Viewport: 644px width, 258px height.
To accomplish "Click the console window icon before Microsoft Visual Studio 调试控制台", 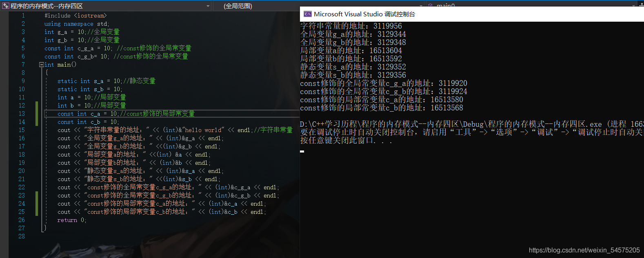I will click(x=308, y=14).
